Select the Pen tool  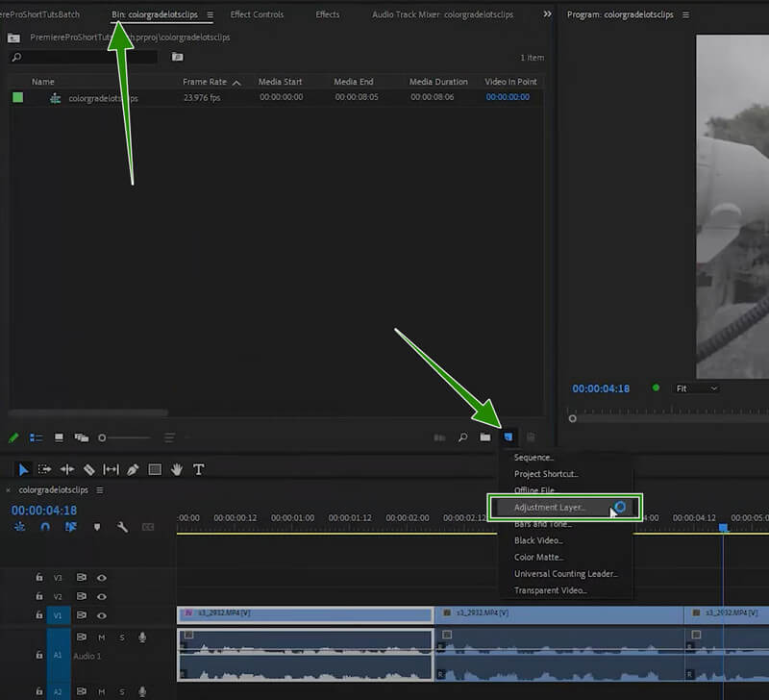(133, 469)
